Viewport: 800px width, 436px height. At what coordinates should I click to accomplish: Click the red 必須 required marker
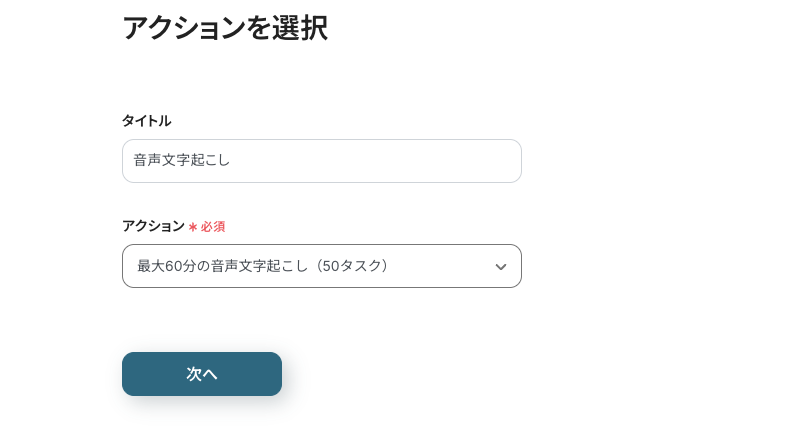click(x=213, y=227)
